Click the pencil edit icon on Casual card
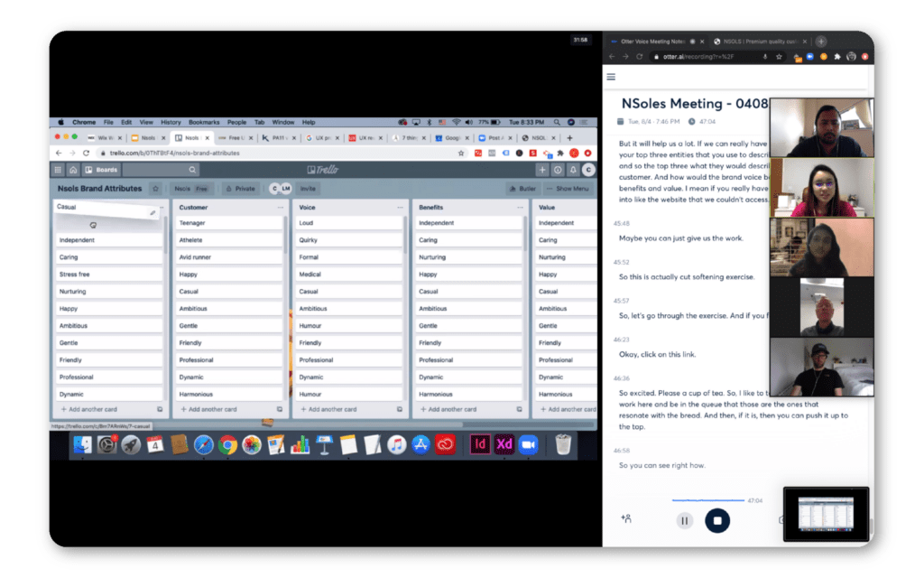924x578 pixels. (152, 212)
